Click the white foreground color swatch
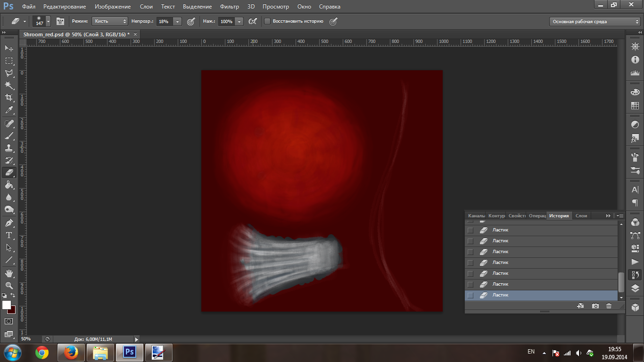Viewport: 644px width, 362px height. 6,304
